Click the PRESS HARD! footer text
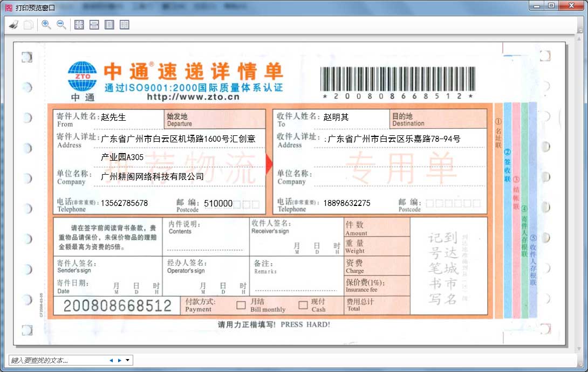The image size is (588, 372). tap(306, 325)
